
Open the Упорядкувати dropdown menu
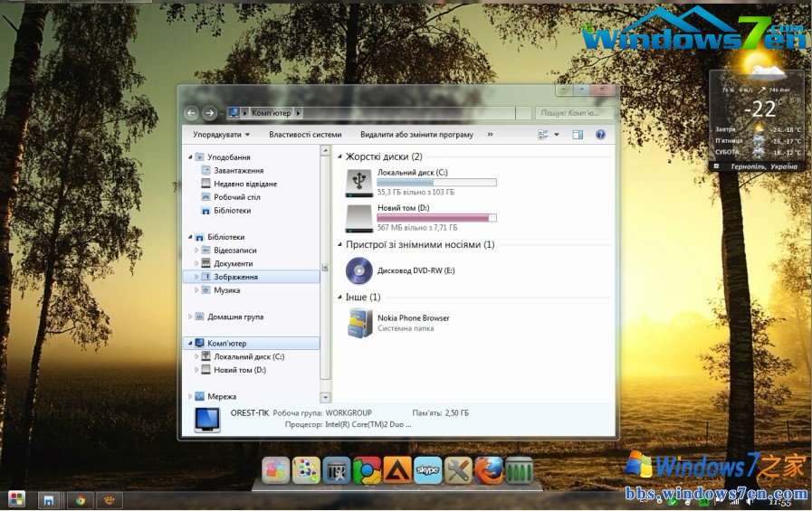click(222, 135)
